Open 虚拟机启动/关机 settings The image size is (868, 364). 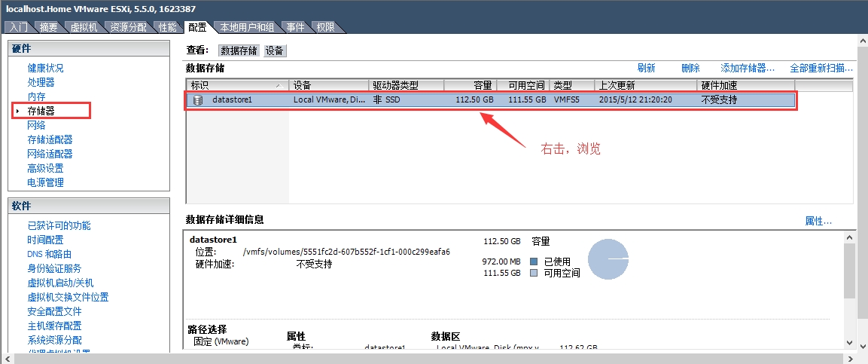pyautogui.click(x=60, y=283)
